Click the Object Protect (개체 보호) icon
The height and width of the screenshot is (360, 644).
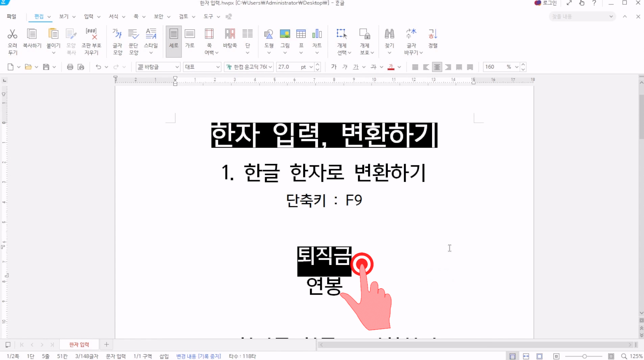click(364, 34)
